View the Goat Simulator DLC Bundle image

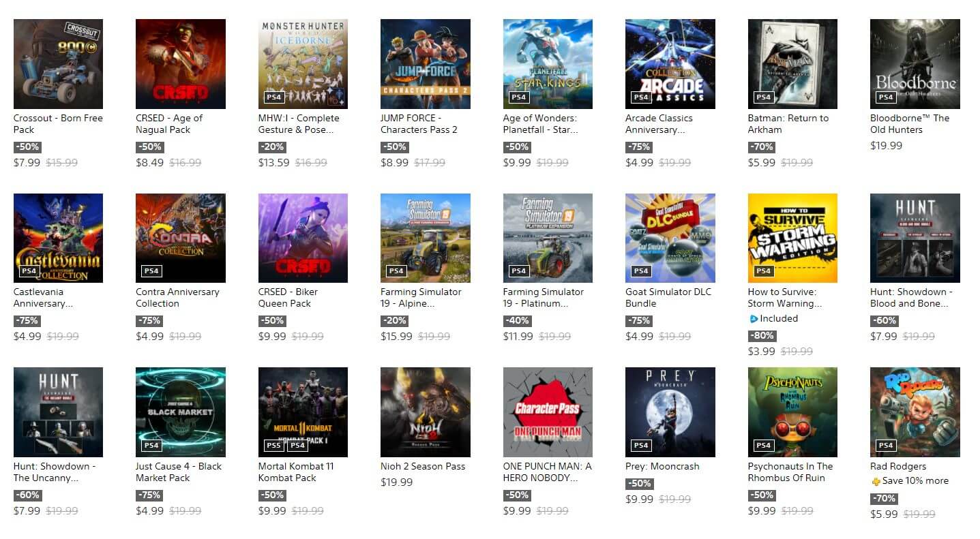(x=670, y=238)
